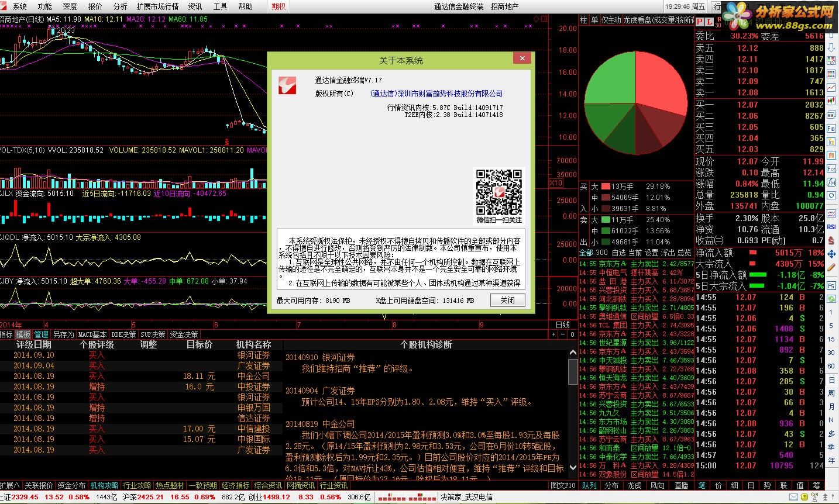Click the 中金公司 rating row with 18.11 元
This screenshot has height=504, width=839.
click(x=142, y=376)
